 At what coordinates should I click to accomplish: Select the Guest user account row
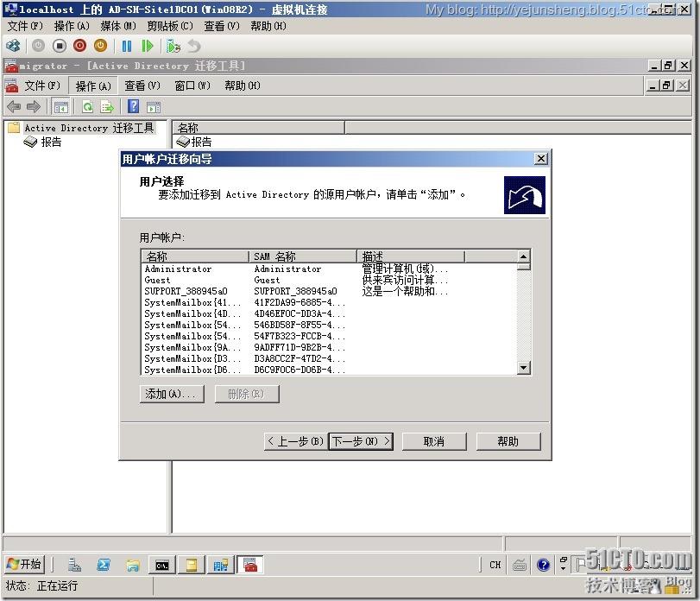pyautogui.click(x=329, y=280)
